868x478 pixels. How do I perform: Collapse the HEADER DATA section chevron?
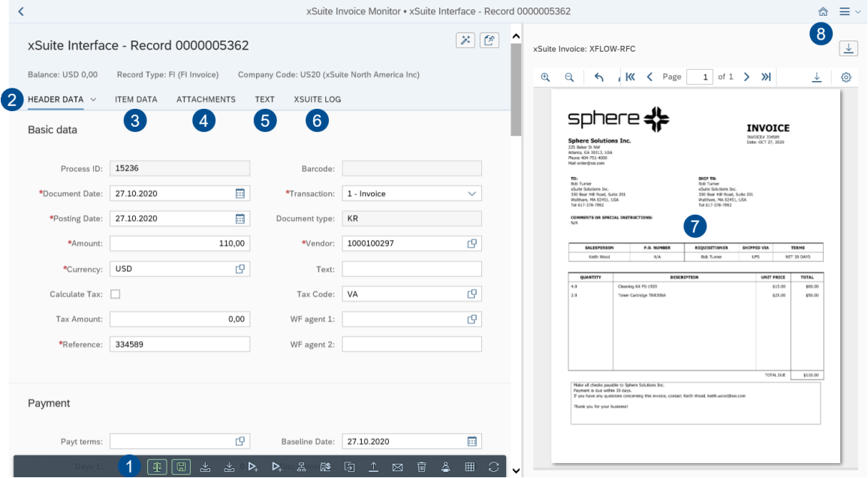click(x=93, y=99)
